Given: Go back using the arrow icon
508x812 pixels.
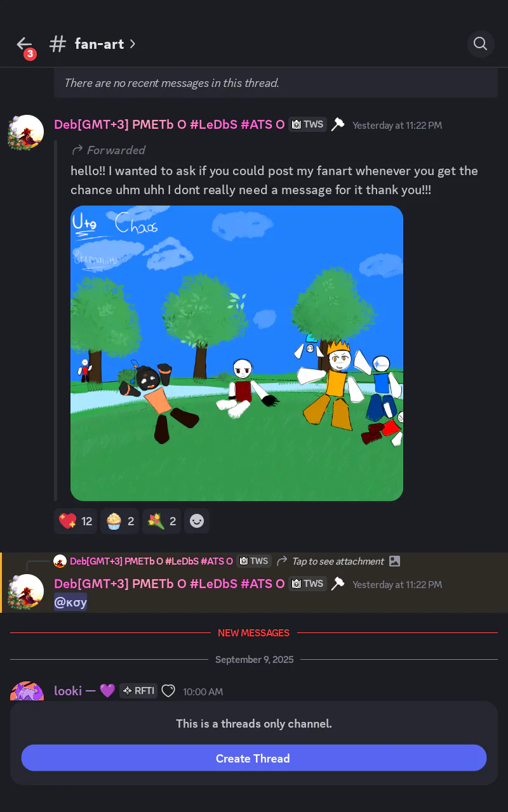Looking at the screenshot, I should (24, 44).
